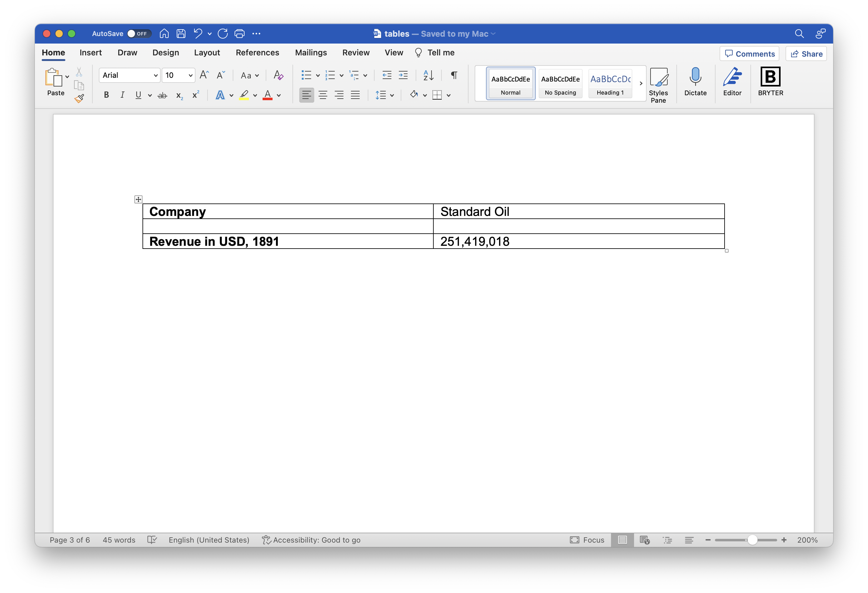868x593 pixels.
Task: Select the Layout ribbon tab
Action: [x=207, y=52]
